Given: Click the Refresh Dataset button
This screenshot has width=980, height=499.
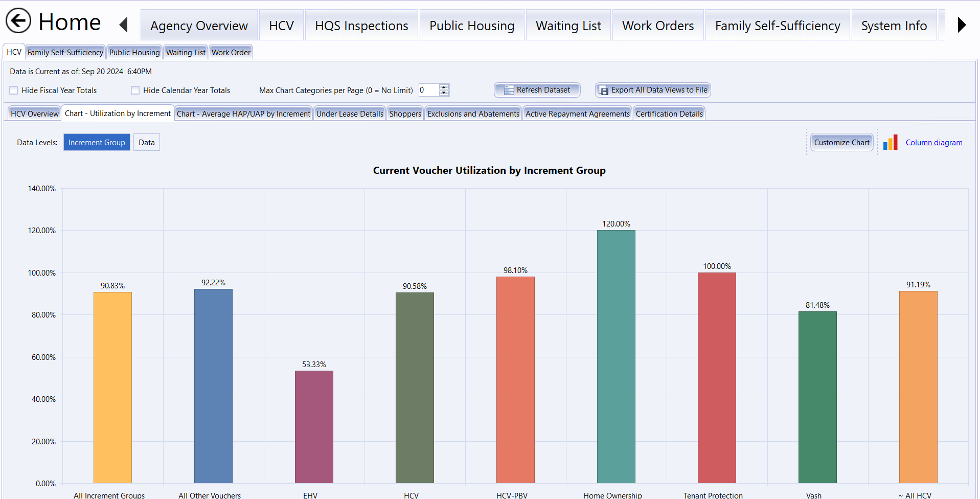Looking at the screenshot, I should point(537,90).
